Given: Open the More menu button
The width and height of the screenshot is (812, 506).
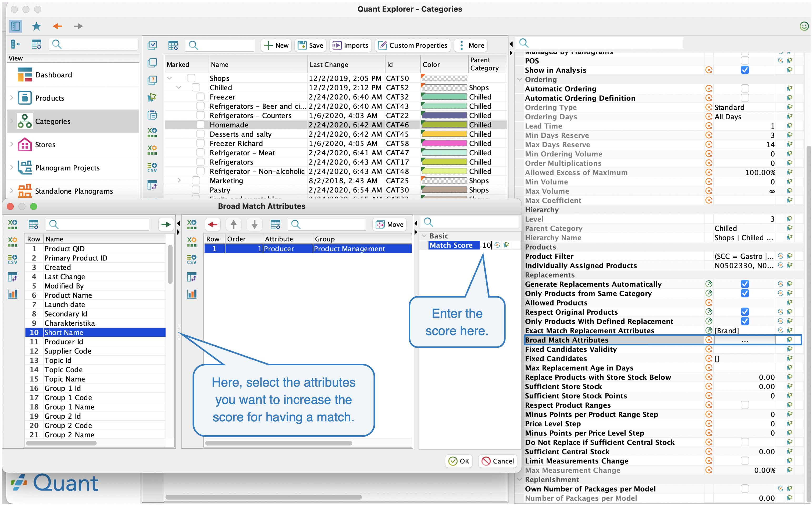Looking at the screenshot, I should pos(471,45).
